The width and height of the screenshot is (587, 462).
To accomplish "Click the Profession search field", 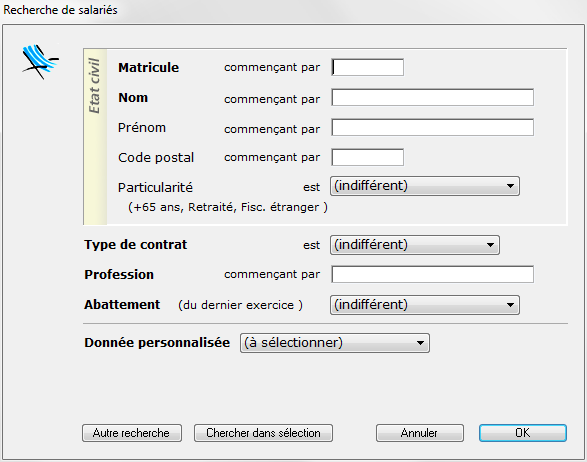I will [x=432, y=274].
